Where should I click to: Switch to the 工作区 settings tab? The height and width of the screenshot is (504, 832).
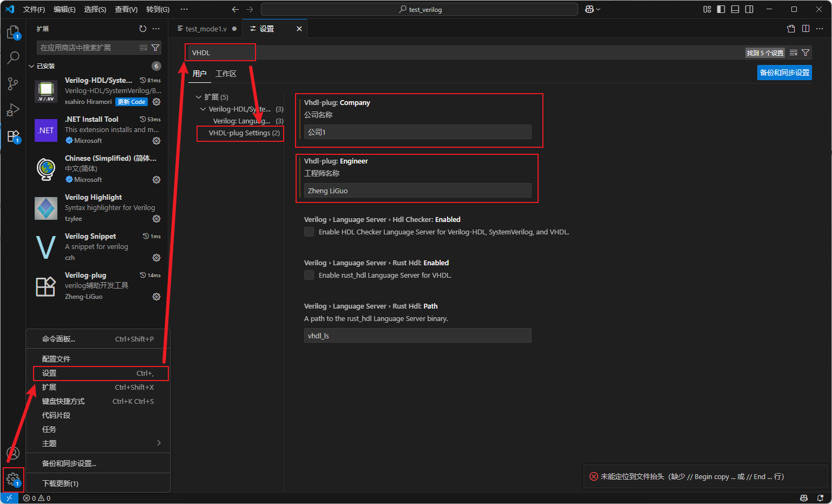226,74
